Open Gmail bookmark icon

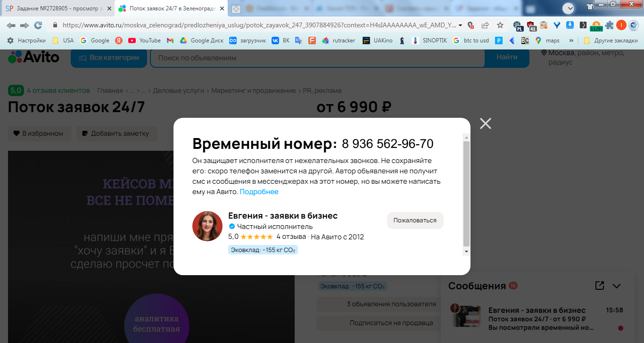tap(170, 41)
